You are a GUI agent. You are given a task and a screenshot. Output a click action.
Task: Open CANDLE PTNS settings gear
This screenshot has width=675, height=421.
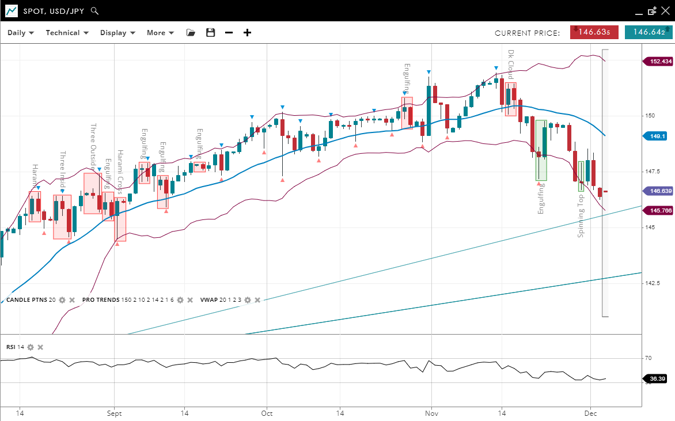62,300
